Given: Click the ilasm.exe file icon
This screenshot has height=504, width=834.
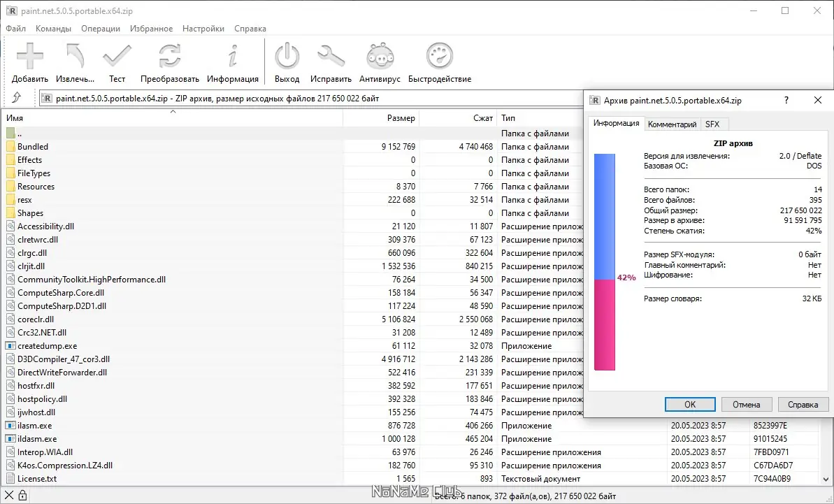Looking at the screenshot, I should click(10, 426).
